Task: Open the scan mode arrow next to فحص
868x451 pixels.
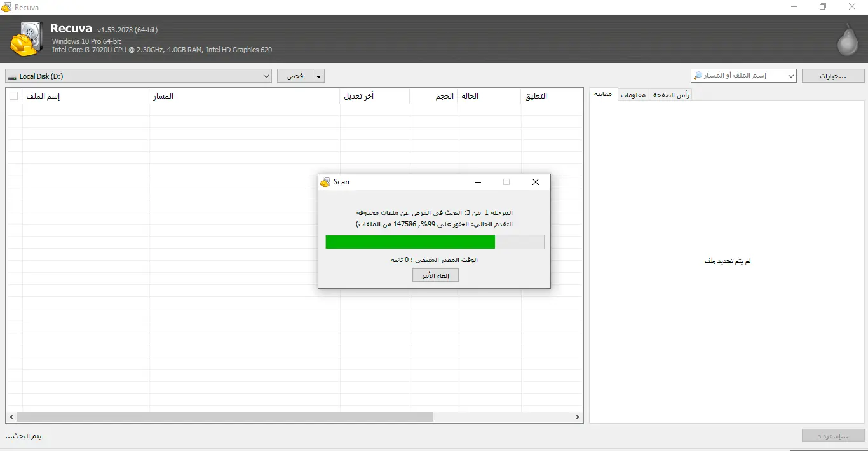Action: click(318, 76)
